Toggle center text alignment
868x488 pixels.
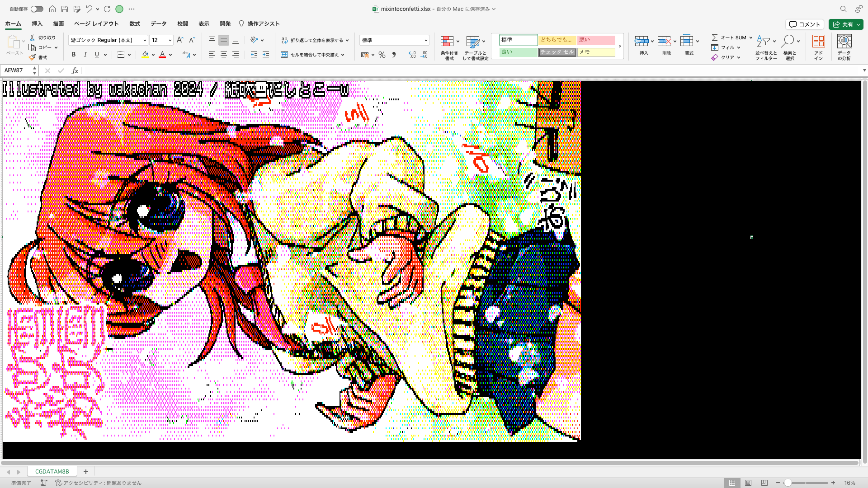coord(224,55)
